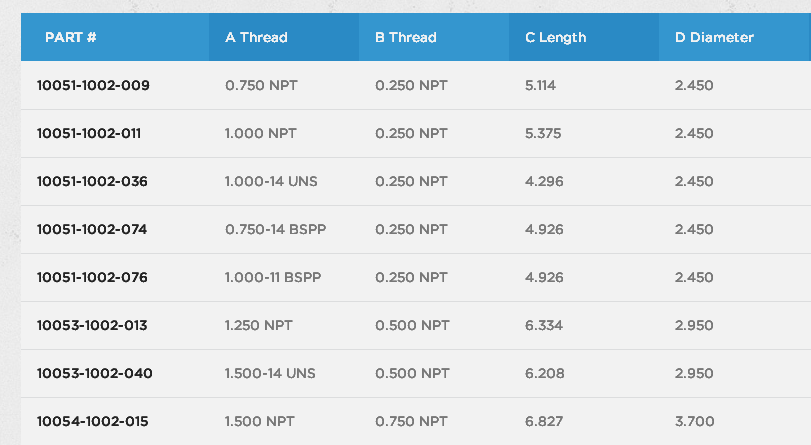Screen dimensions: 811x445
Task: Select the 0.750-14 BSPP thread cell
Action: [276, 229]
